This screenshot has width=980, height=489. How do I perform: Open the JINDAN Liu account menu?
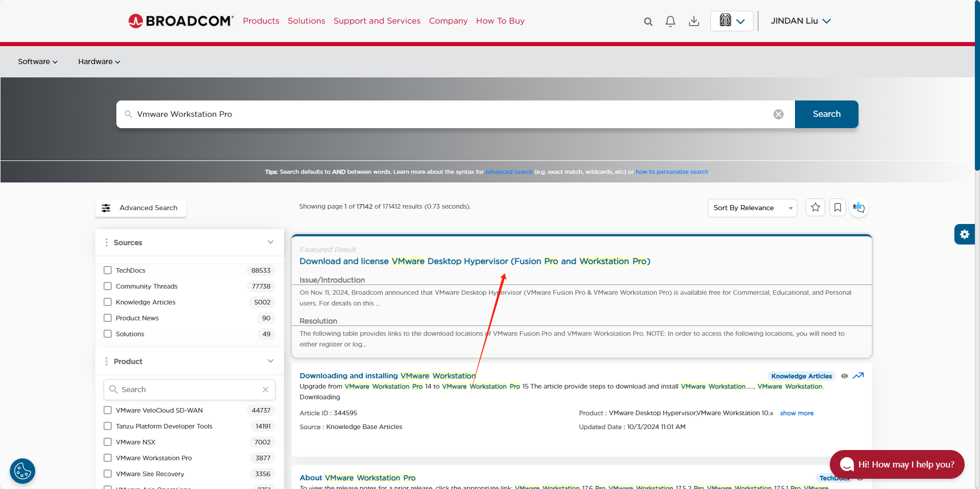pyautogui.click(x=801, y=21)
